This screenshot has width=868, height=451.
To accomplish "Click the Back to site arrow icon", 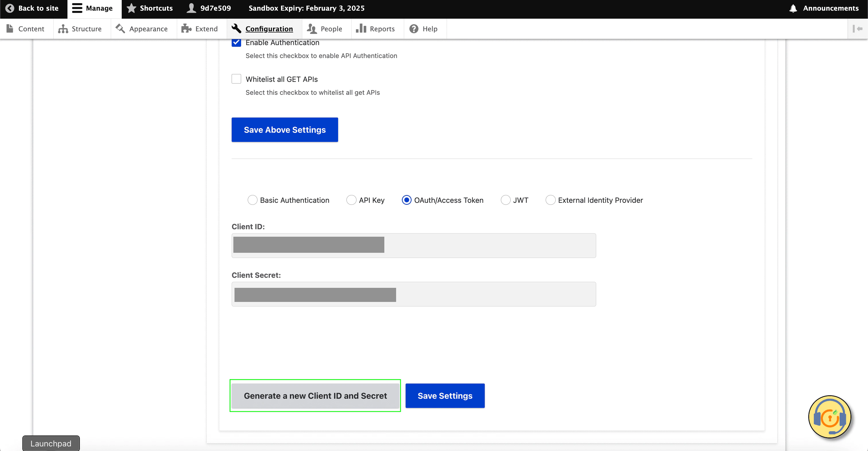I will click(10, 8).
